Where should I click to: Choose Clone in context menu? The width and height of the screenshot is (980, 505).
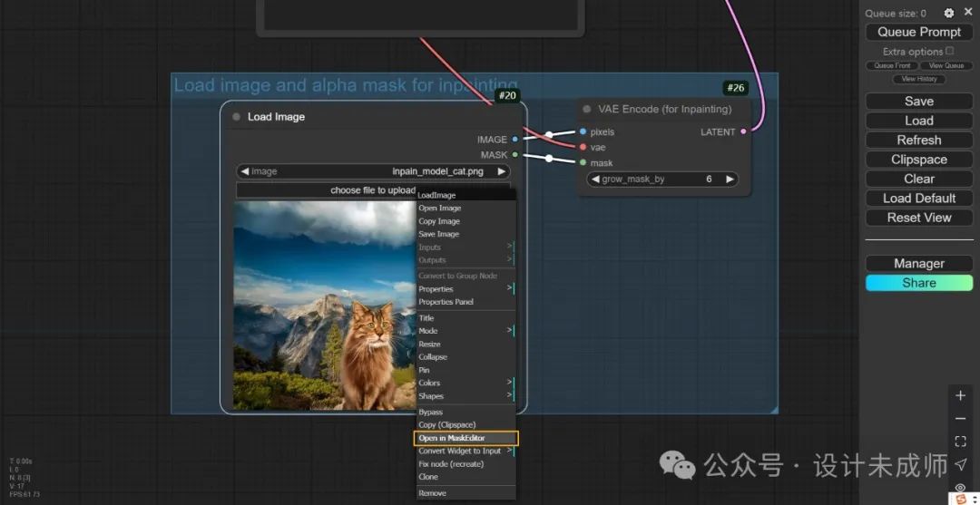click(x=465, y=477)
